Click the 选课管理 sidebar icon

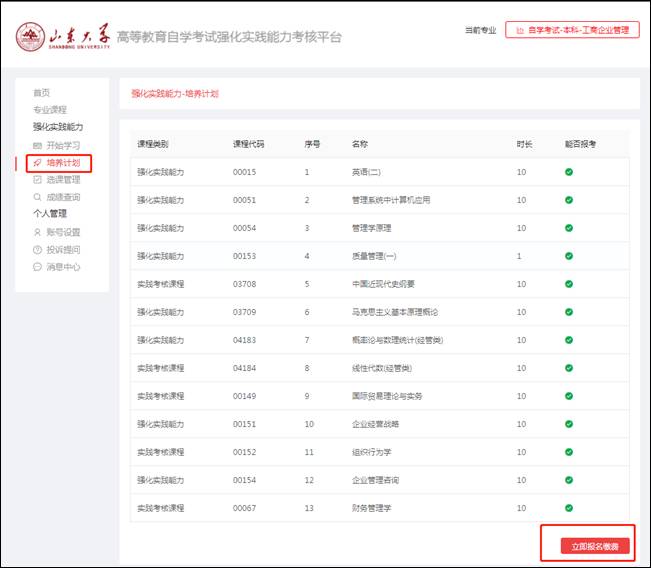tap(38, 180)
